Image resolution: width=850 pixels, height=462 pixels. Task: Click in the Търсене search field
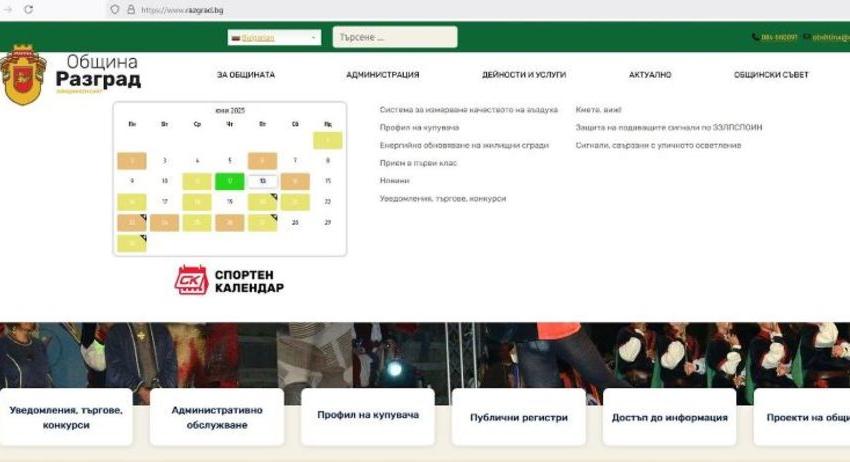394,37
